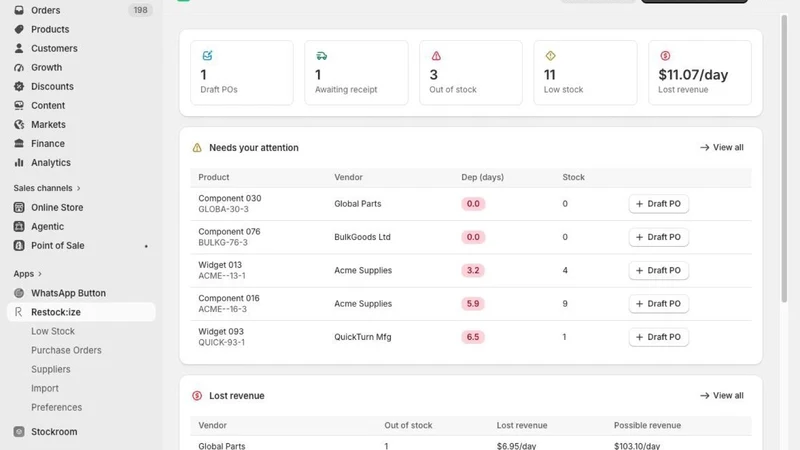
Task: Open the Draft POs summary card
Action: point(242,73)
